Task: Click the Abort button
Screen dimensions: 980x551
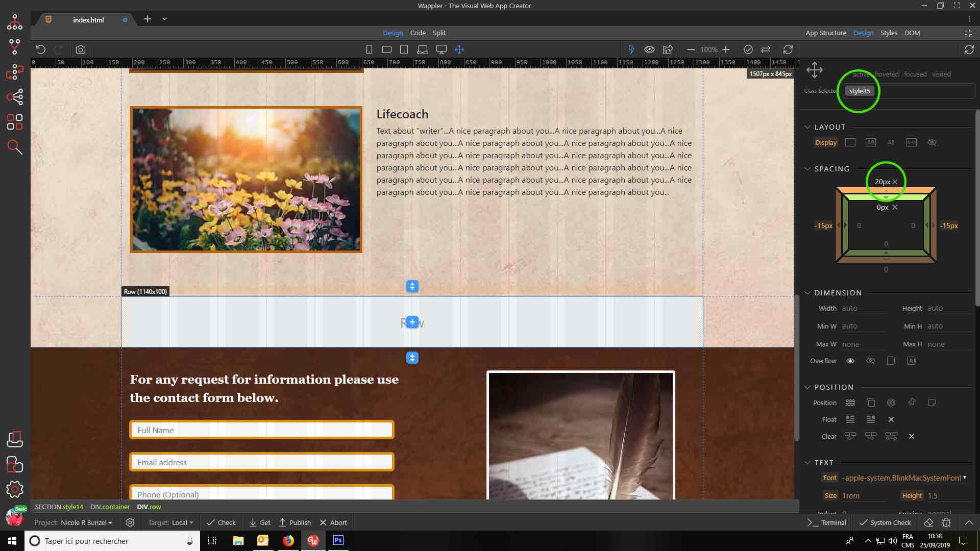Action: click(333, 522)
